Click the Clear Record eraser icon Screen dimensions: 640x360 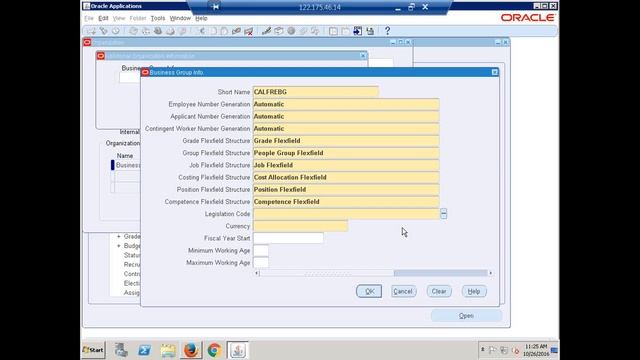click(x=236, y=31)
